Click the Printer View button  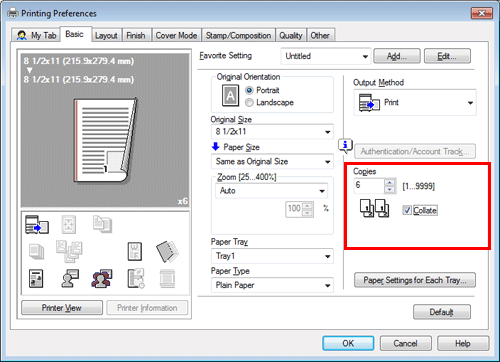tap(62, 308)
